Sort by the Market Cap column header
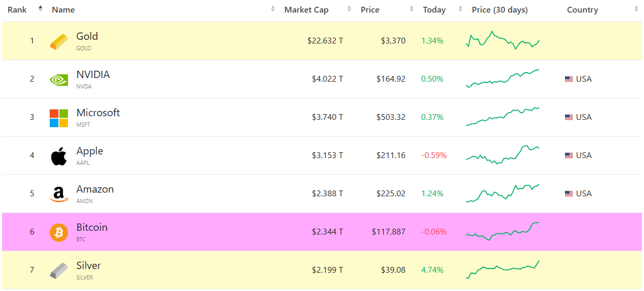Screen dimensions: 644x291 point(306,9)
